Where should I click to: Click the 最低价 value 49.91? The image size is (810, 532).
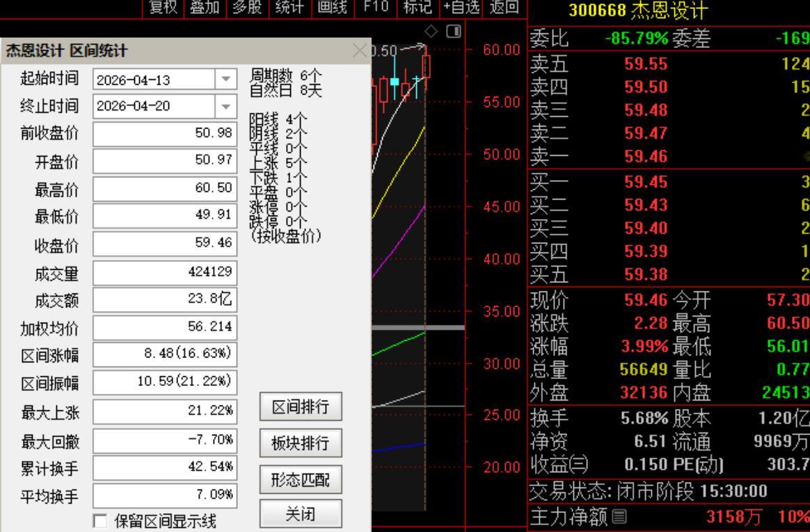(165, 215)
